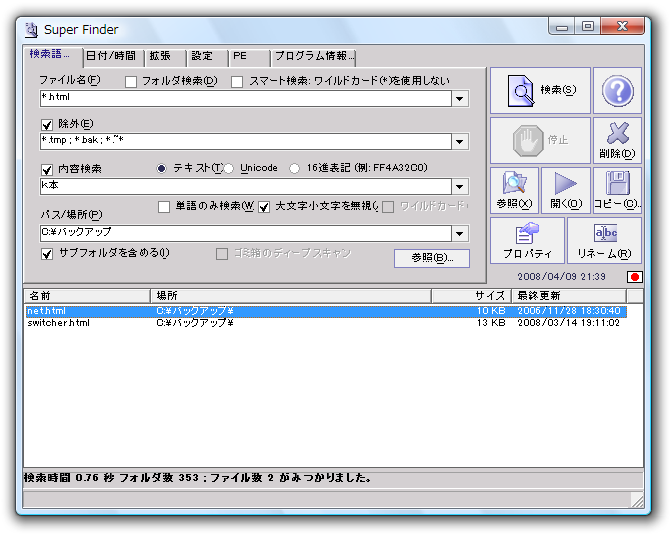Rename file with リネーム(R) icon
Screen dimensions: 672x534
[604, 240]
